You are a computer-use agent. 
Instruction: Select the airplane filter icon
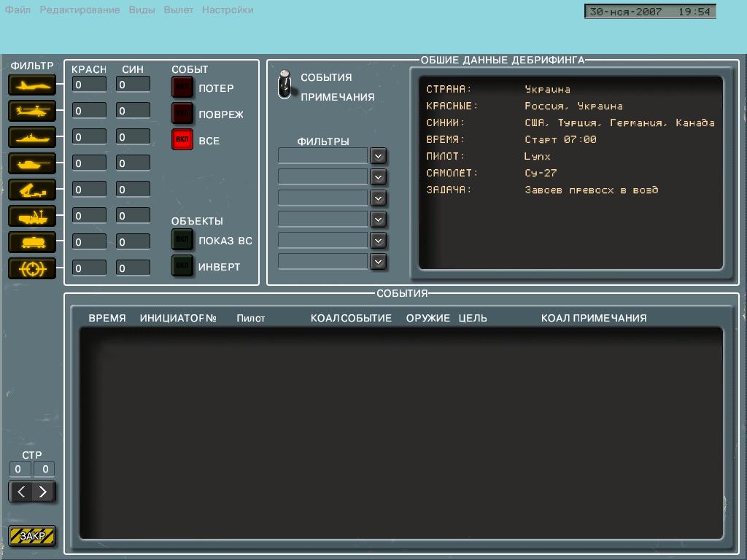pos(32,85)
